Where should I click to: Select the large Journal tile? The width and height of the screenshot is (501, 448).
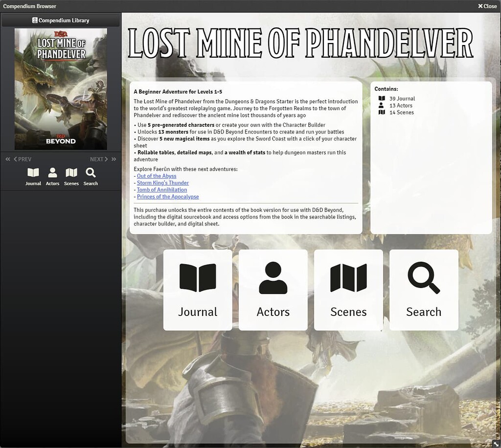[x=198, y=289]
